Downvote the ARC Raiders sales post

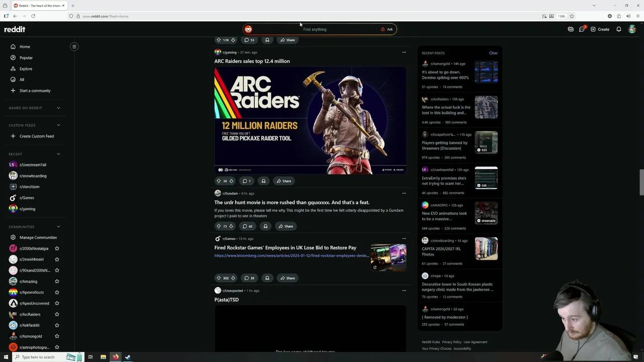(231, 181)
